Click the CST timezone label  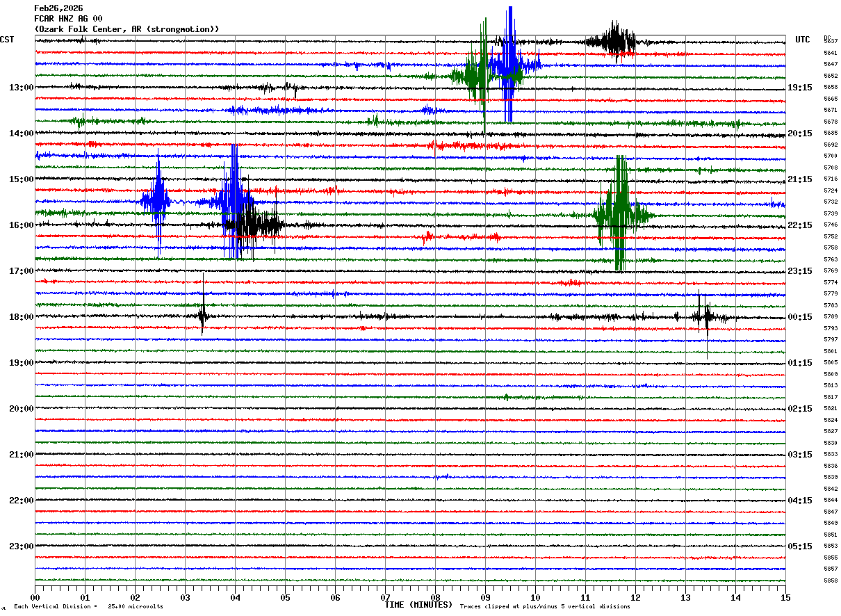[7, 40]
